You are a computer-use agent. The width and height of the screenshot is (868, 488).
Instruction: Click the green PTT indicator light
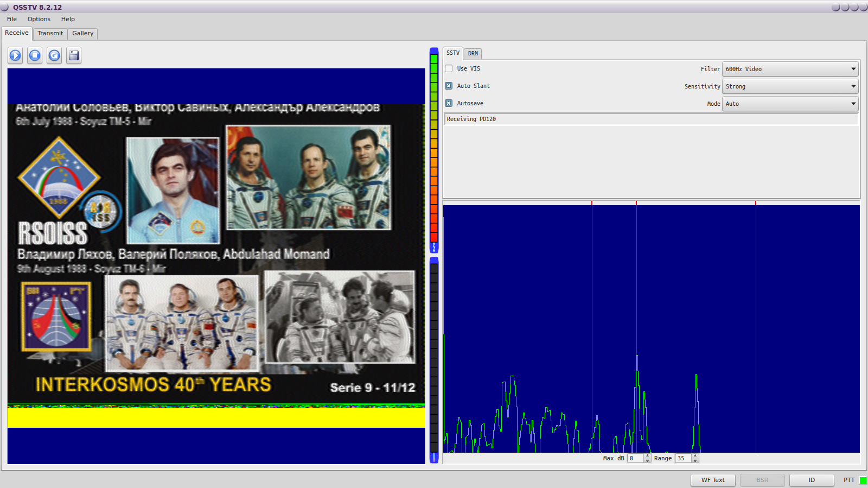[863, 480]
